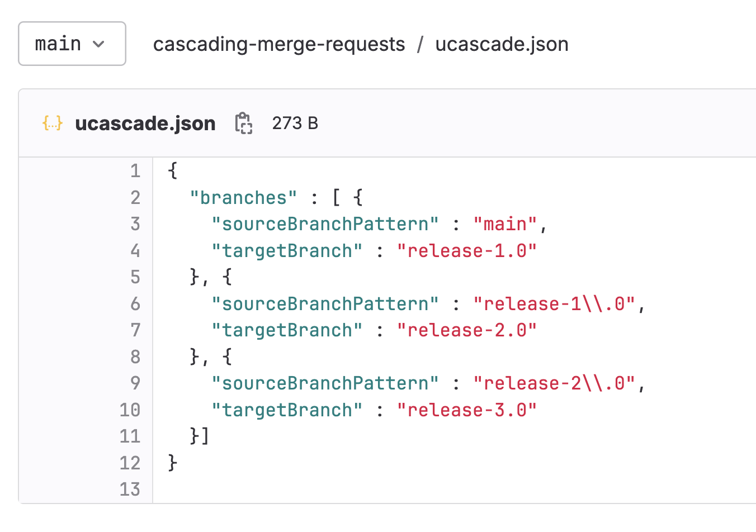
Task: Click the "main" source pattern value
Action: [x=505, y=224]
